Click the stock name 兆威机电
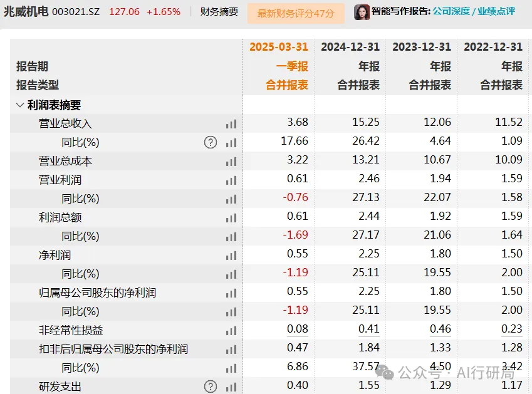Image resolution: width=532 pixels, height=394 pixels. click(26, 11)
